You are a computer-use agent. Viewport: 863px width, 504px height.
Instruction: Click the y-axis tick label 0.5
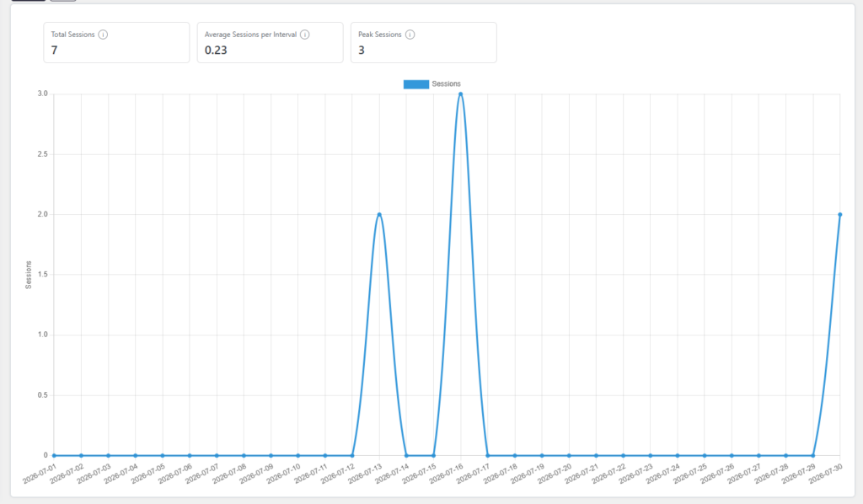click(42, 395)
